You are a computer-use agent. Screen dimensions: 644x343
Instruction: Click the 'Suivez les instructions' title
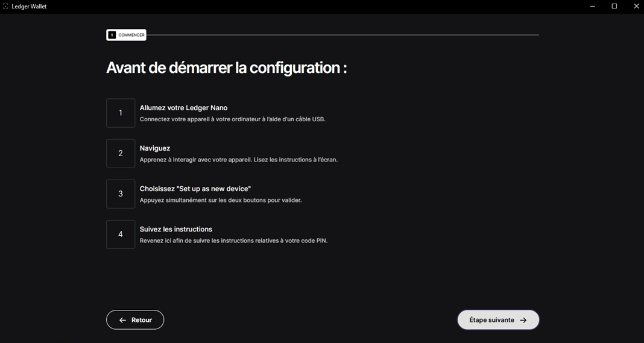pos(176,229)
